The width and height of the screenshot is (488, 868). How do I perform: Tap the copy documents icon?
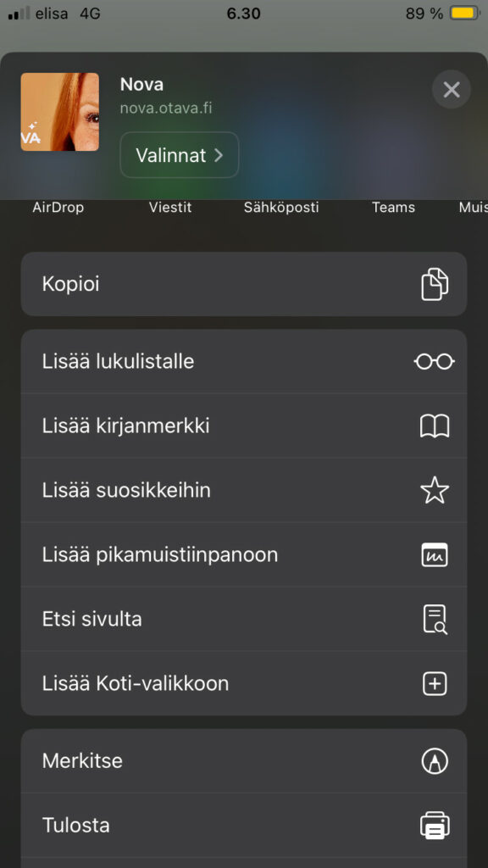(435, 284)
